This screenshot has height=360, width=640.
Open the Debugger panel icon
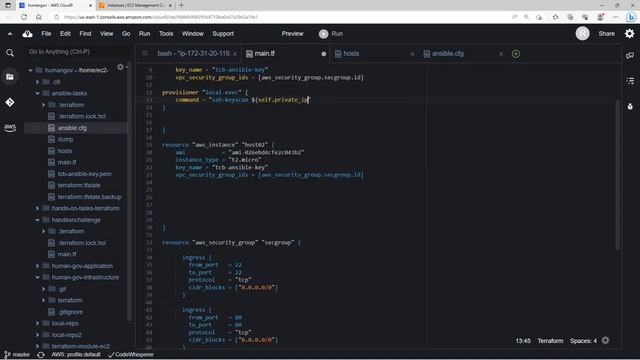coord(630,106)
